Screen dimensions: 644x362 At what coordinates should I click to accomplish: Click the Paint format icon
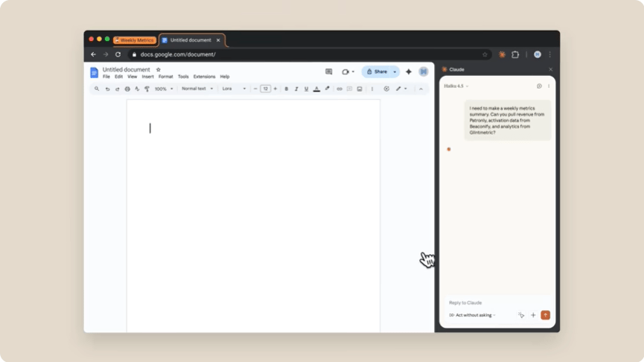coord(147,89)
